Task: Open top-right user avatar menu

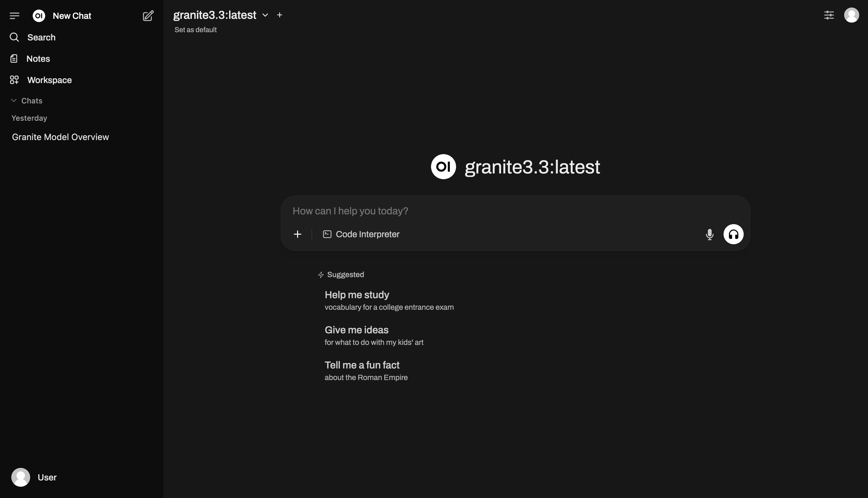Action: pos(852,15)
